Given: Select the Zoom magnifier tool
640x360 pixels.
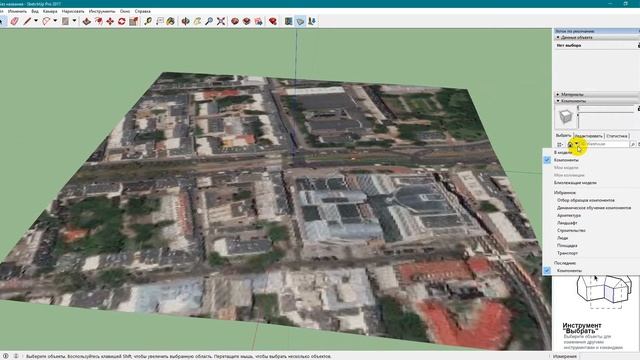Looking at the screenshot, I should click(x=209, y=21).
